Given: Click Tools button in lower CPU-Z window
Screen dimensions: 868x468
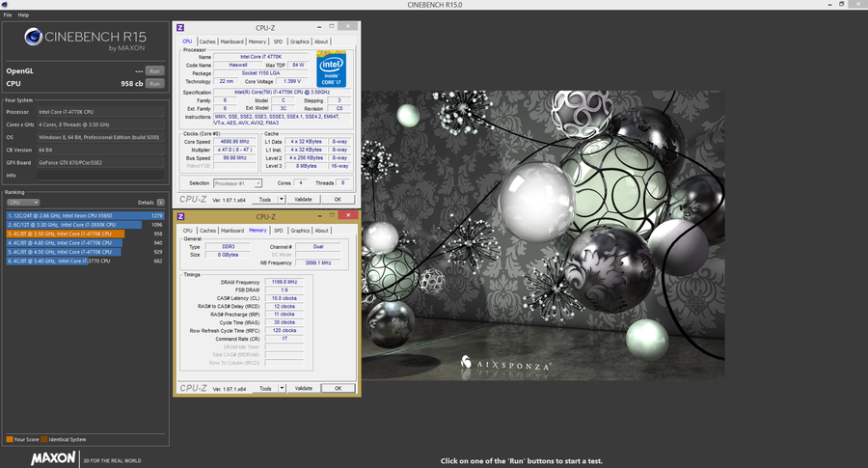Looking at the screenshot, I should (266, 388).
